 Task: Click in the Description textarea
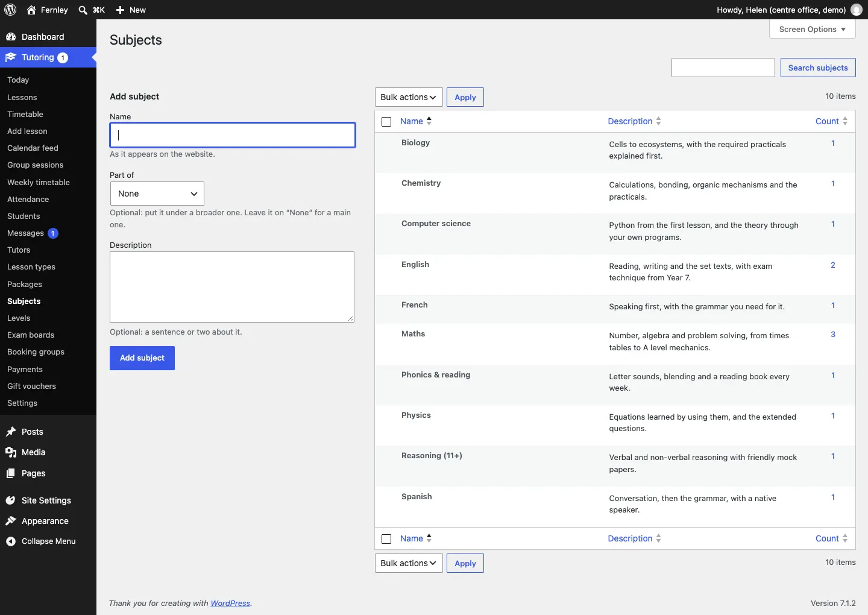click(x=232, y=287)
